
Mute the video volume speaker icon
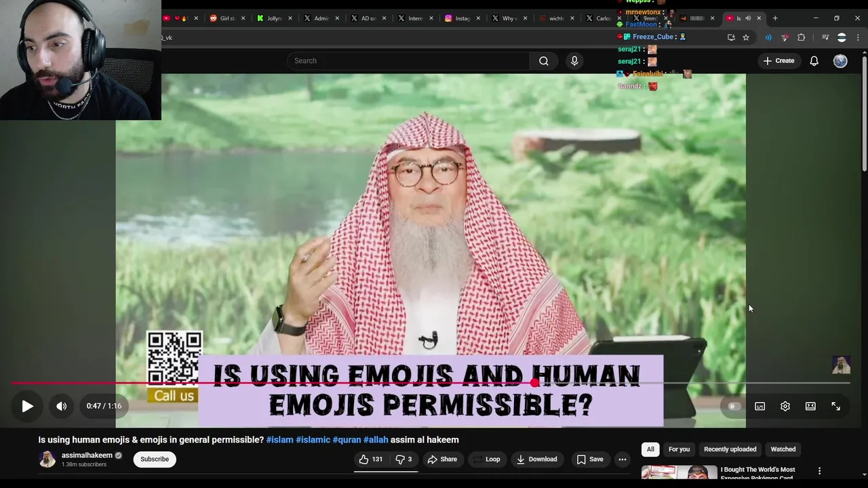pyautogui.click(x=61, y=406)
